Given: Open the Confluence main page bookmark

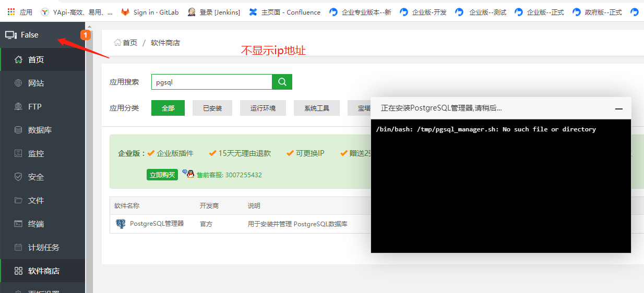Looking at the screenshot, I should (285, 12).
